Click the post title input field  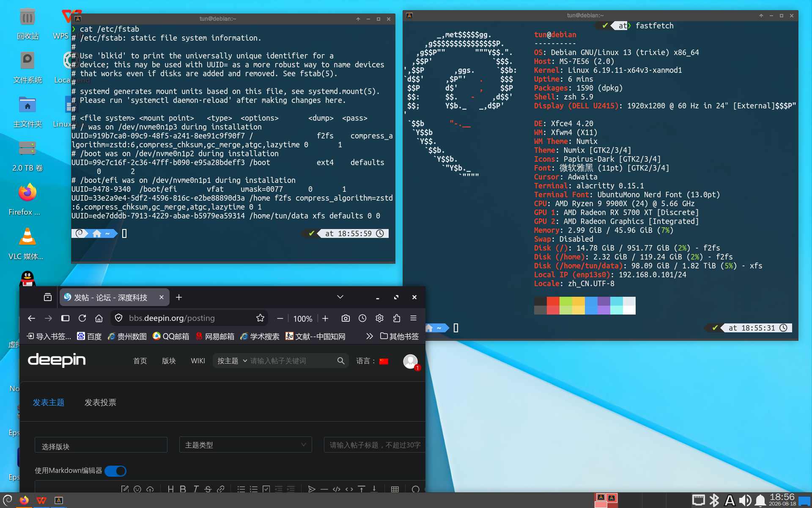(375, 445)
